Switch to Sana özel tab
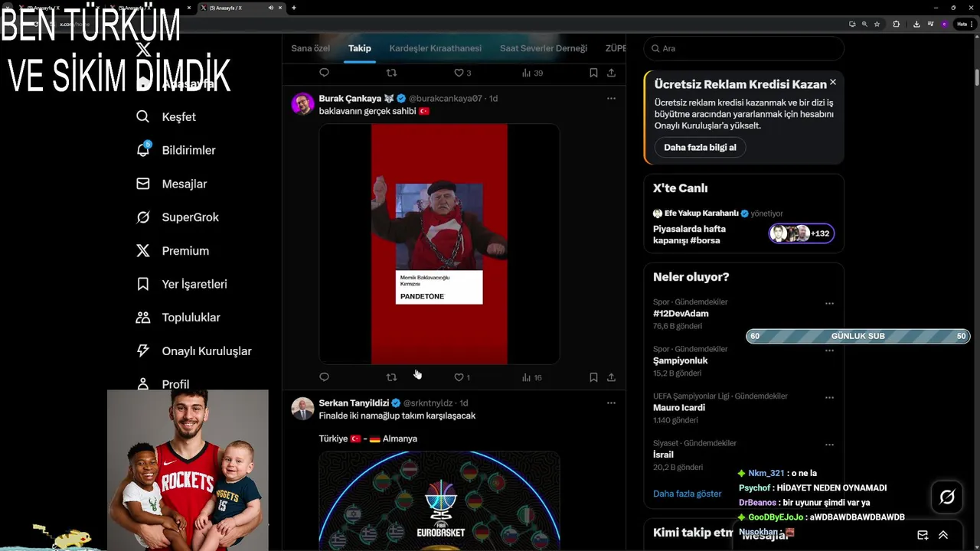 [310, 48]
